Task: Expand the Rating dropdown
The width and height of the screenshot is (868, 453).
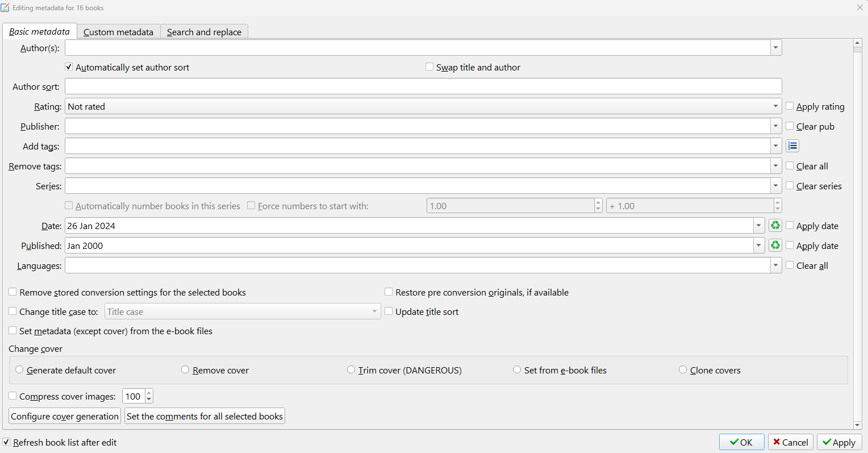Action: [x=775, y=106]
